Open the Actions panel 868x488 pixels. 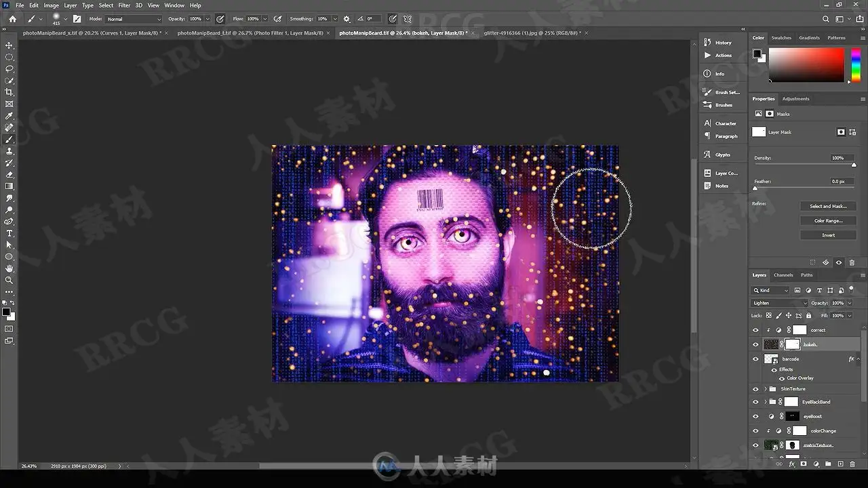[x=723, y=56]
